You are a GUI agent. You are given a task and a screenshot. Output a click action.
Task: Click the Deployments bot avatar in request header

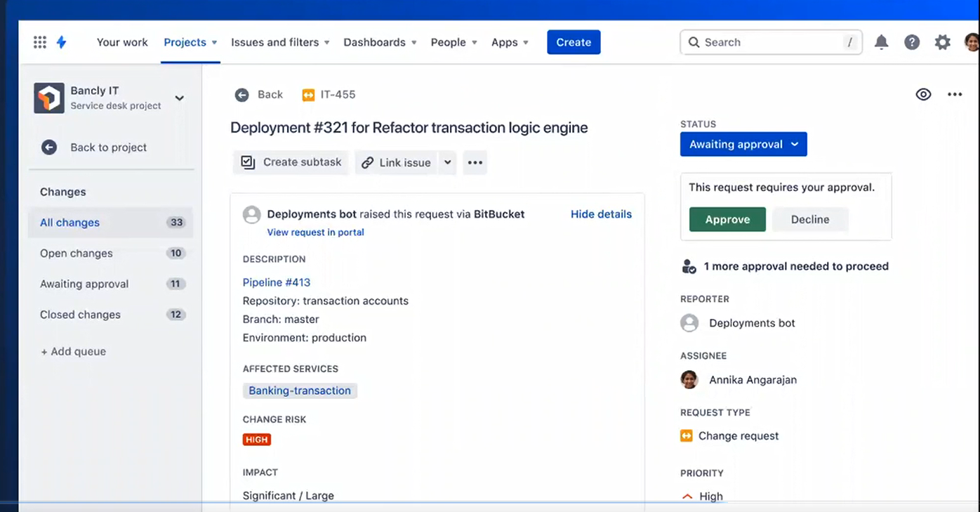click(x=251, y=215)
